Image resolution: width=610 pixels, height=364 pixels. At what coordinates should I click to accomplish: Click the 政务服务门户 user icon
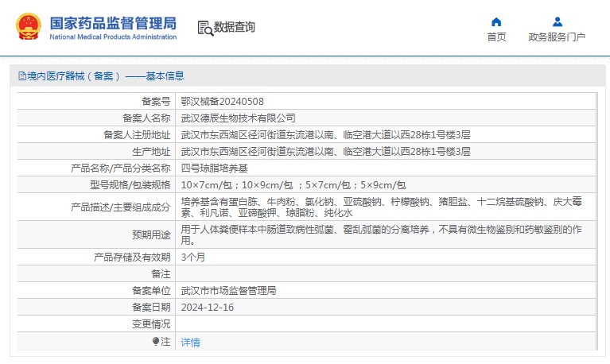[x=558, y=21]
